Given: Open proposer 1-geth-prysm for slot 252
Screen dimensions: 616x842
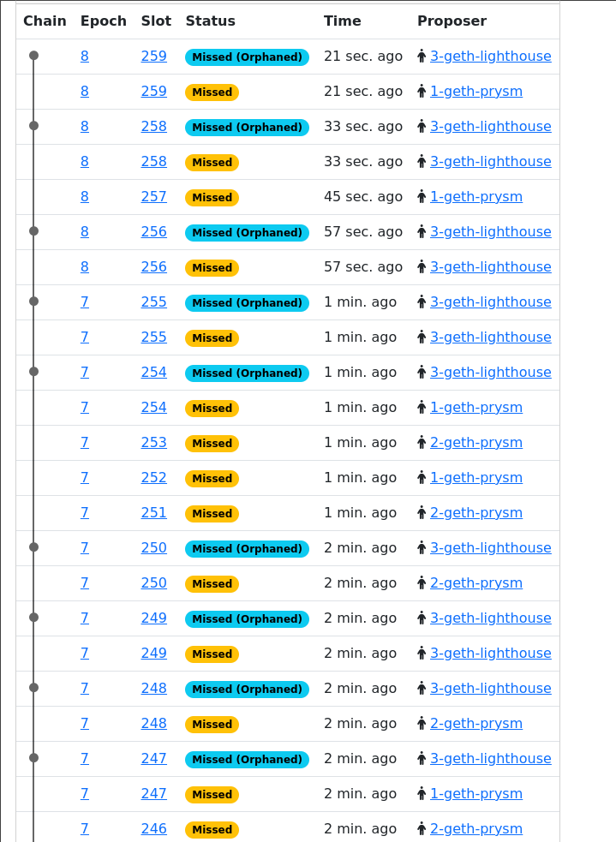Looking at the screenshot, I should pyautogui.click(x=475, y=477).
